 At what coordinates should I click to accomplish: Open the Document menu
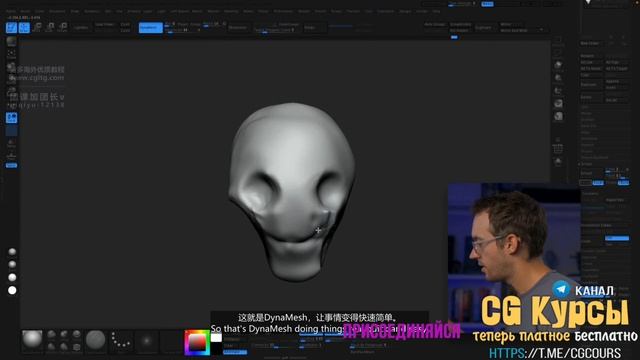pos(57,11)
